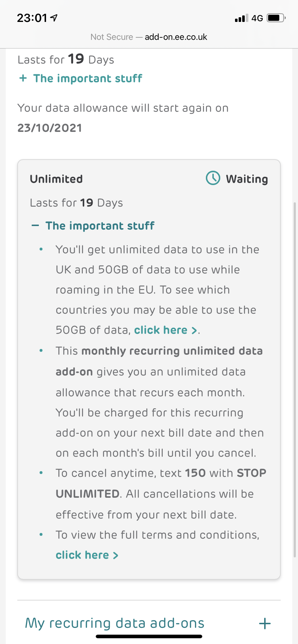The height and width of the screenshot is (644, 298).
Task: Tap the battery icon in status bar
Action: pyautogui.click(x=276, y=18)
